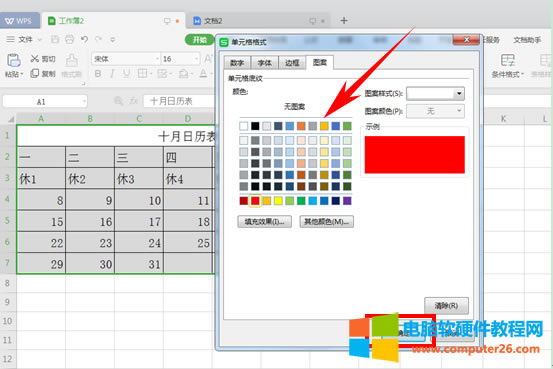Open the 图案颜色 pattern color dropdown
Screen dimensions: 553x369
point(459,111)
